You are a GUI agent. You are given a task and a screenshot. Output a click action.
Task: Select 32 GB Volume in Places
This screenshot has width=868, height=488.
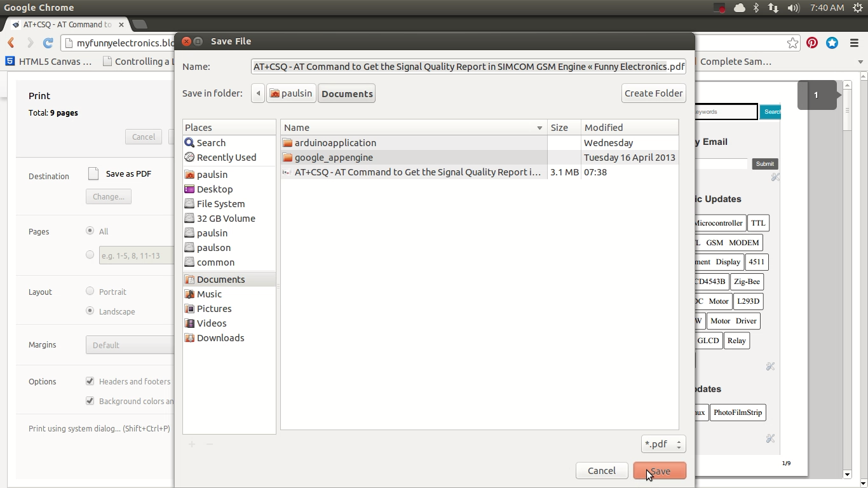229,219
